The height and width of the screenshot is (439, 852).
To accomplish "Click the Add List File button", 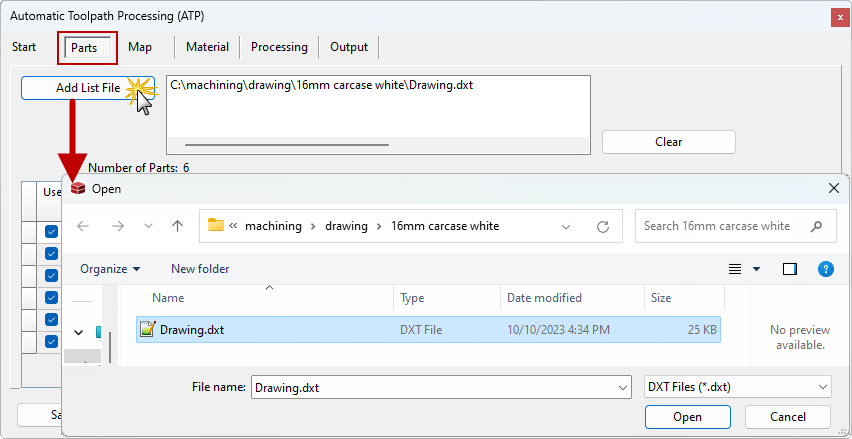I will pos(88,88).
